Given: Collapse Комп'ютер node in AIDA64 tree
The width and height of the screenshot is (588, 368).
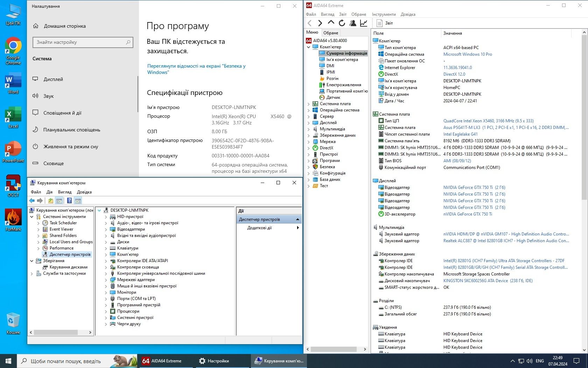Looking at the screenshot, I should [x=308, y=47].
